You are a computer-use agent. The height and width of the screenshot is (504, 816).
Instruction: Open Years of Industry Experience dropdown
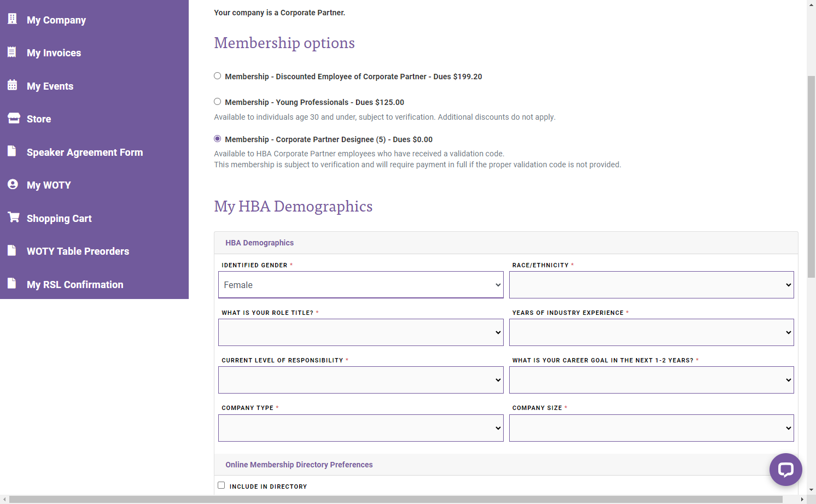(651, 332)
